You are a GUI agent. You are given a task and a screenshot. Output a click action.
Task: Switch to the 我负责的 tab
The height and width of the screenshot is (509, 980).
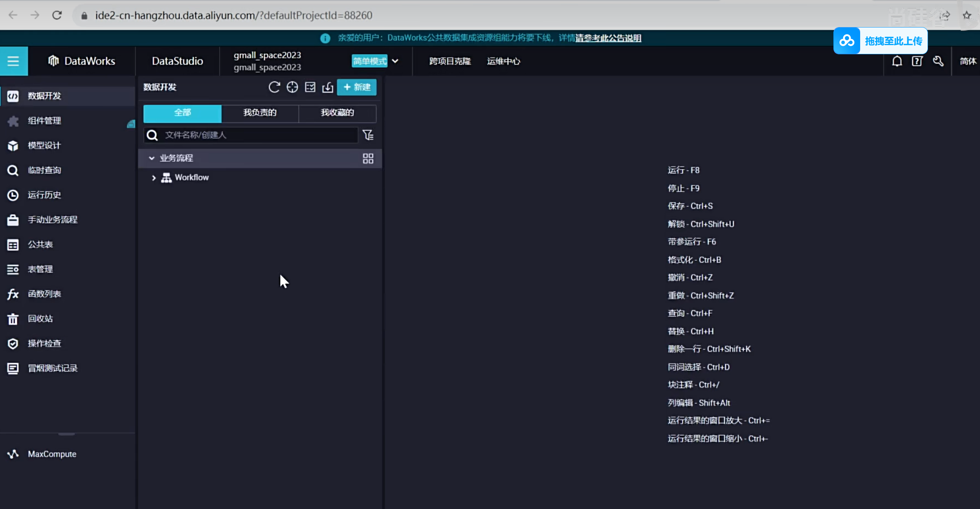260,113
